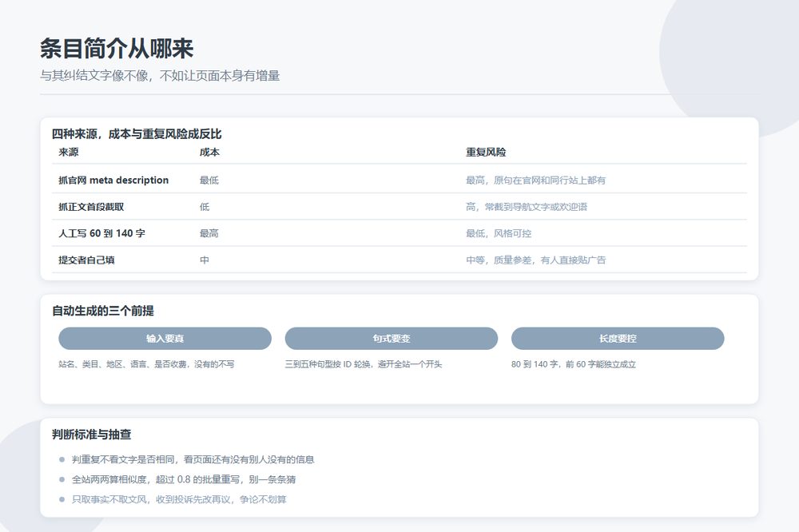799x532 pixels.
Task: Click text 三到五种句型按 ID 轮换，避开全站一个开头
Action: tap(364, 364)
